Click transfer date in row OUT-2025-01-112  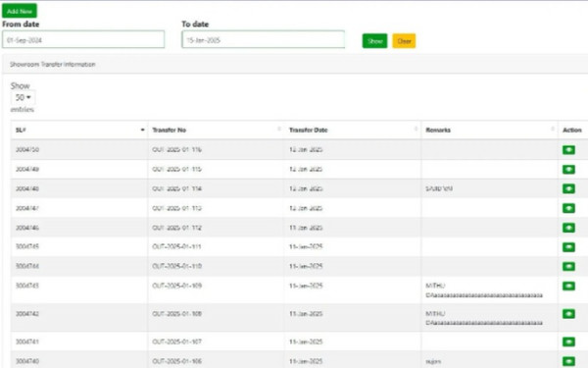(306, 228)
